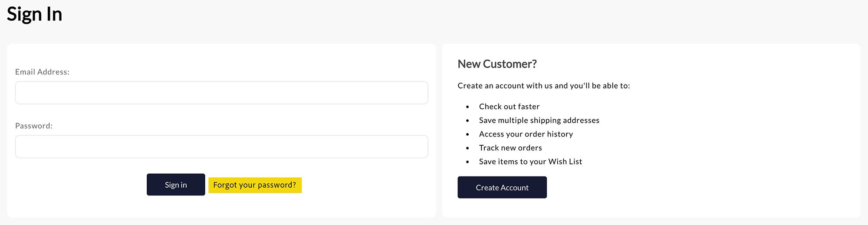Click the Email Address label text
868x225 pixels.
[x=42, y=72]
